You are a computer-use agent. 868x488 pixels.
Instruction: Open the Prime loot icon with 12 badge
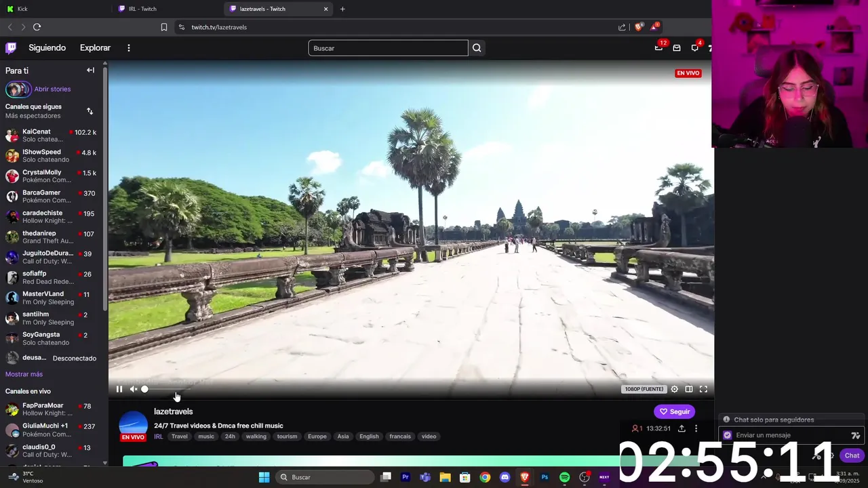[x=658, y=47]
